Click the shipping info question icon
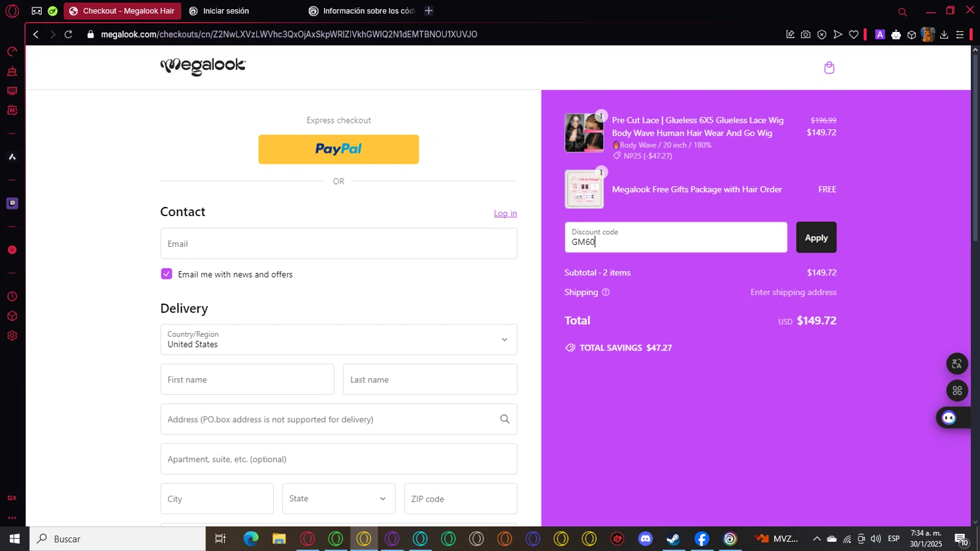This screenshot has height=551, width=980. (606, 292)
